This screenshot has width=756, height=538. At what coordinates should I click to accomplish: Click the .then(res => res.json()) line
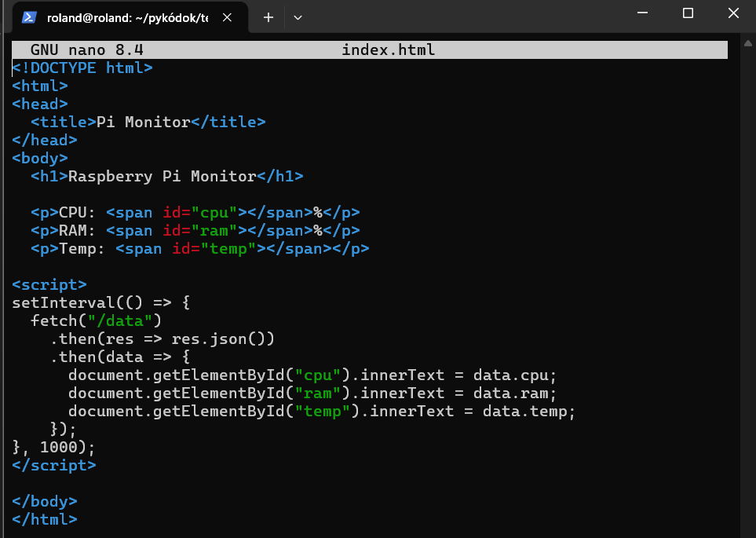pos(163,339)
